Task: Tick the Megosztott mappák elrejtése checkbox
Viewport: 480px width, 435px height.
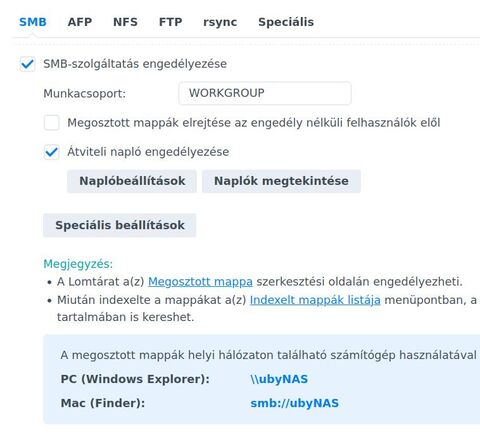Action: pyautogui.click(x=52, y=123)
